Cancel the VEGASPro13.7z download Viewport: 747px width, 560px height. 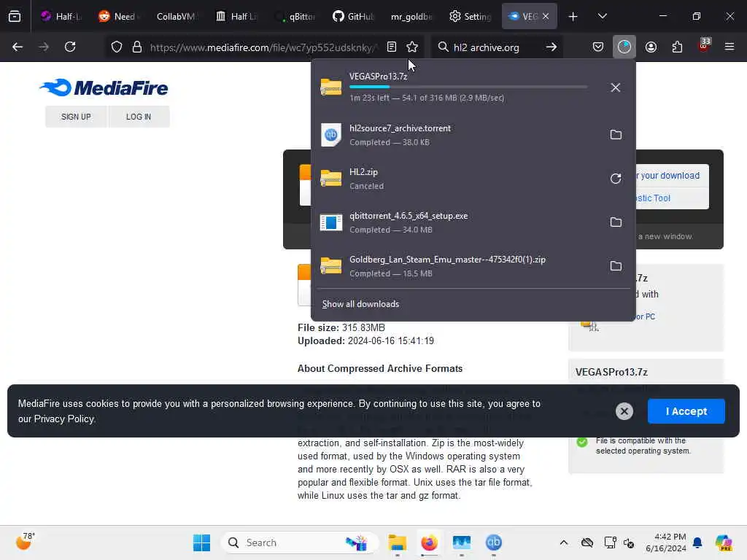(x=616, y=87)
